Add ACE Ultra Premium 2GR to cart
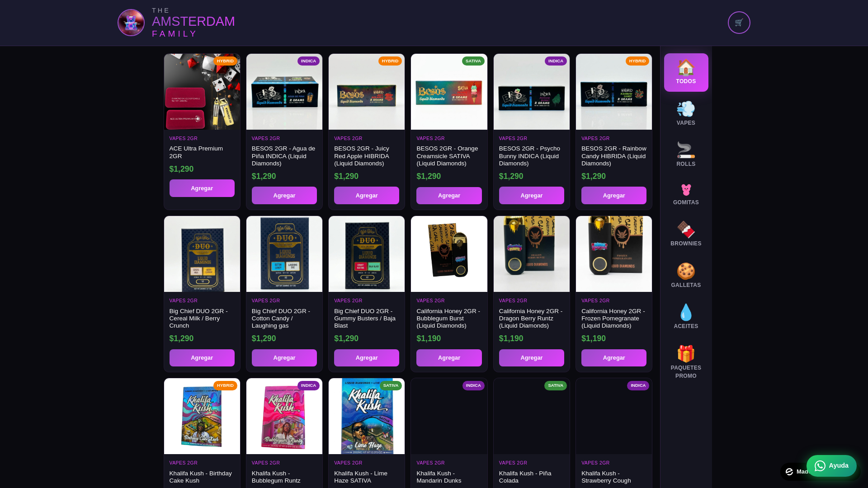This screenshot has height=488, width=868. pos(202,188)
